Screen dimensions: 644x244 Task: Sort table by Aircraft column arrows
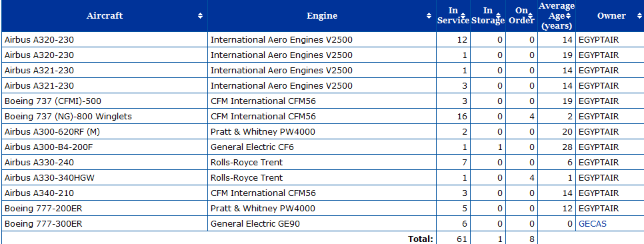point(200,16)
